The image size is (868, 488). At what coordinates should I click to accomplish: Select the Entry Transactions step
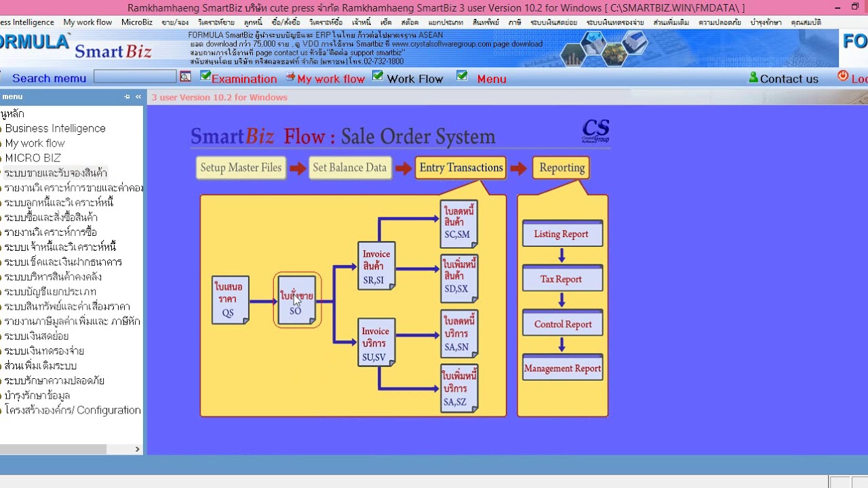[461, 167]
